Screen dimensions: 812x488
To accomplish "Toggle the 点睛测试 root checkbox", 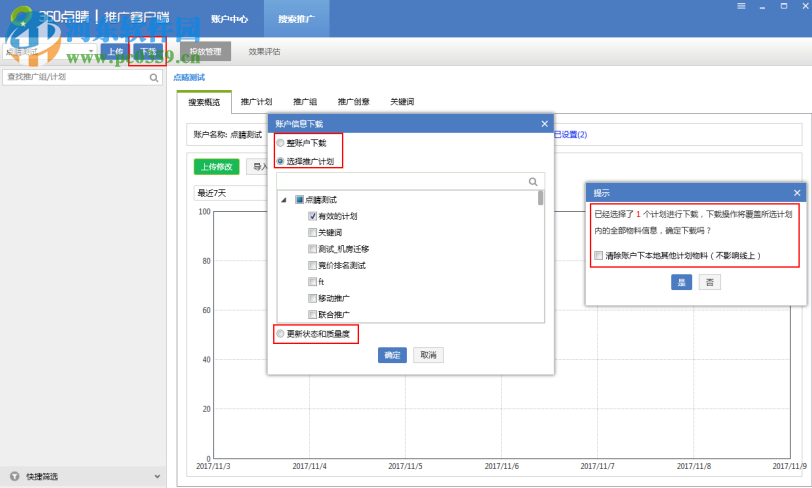I will (x=299, y=199).
